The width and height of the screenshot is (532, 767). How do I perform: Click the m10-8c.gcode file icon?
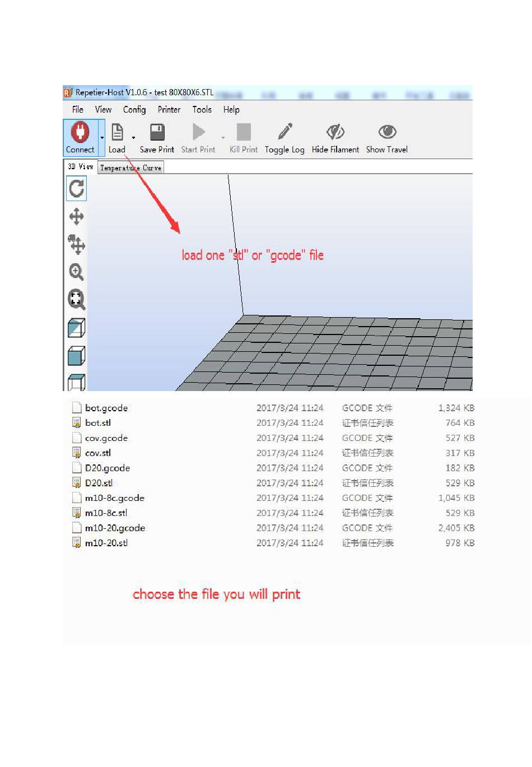77,498
